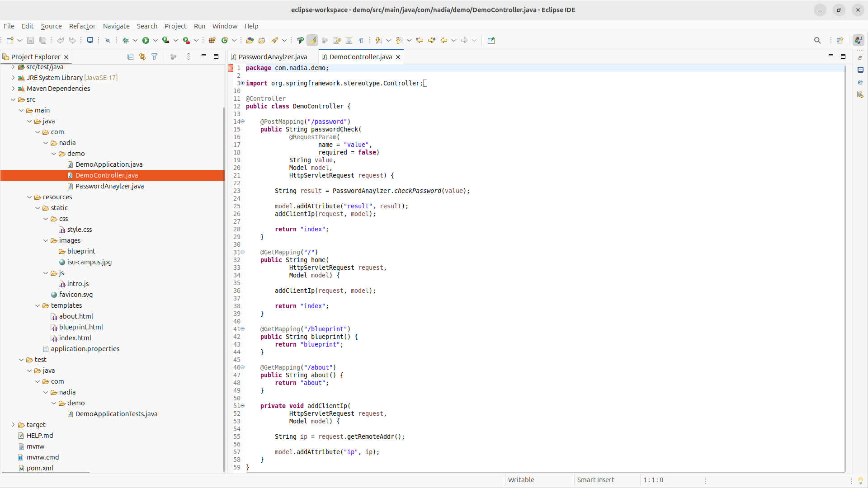The width and height of the screenshot is (868, 488).
Task: Open the Navigate menu
Action: click(116, 26)
